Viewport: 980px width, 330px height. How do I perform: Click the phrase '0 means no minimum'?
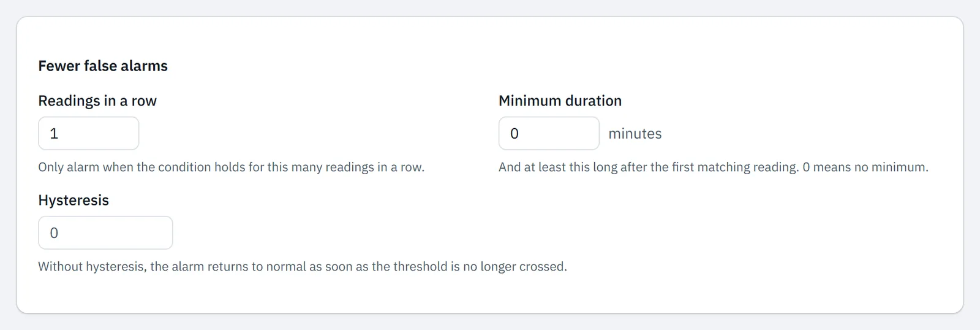tap(864, 167)
